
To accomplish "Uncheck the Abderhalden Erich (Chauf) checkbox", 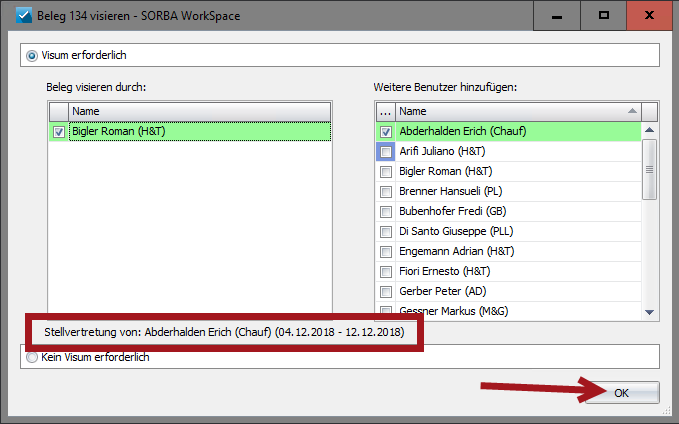I will (385, 132).
